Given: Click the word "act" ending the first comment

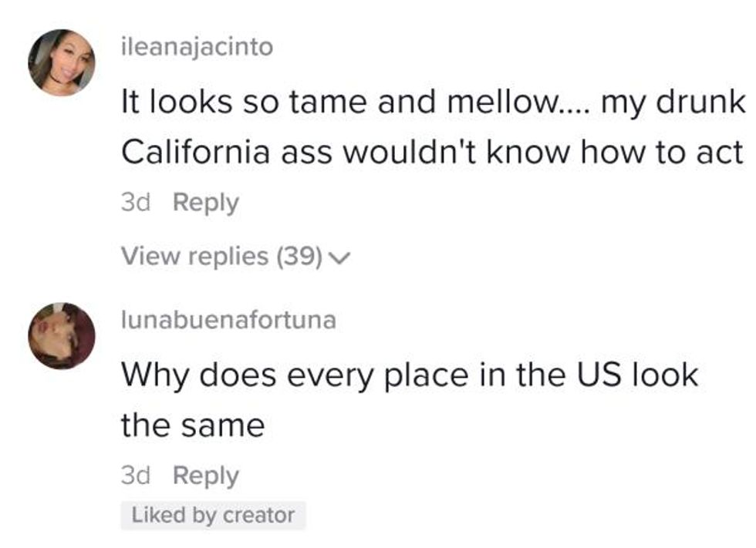Looking at the screenshot, I should tap(721, 153).
